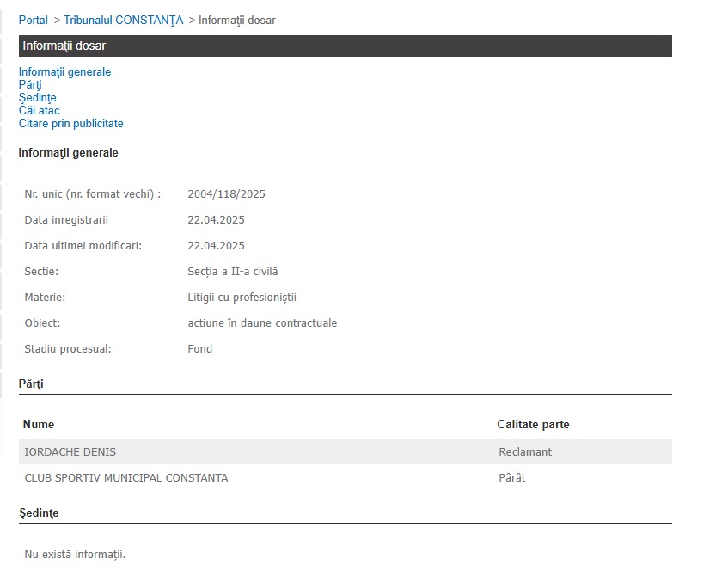This screenshot has width=728, height=565.
Task: Open the Ședințe anchor link
Action: 37,98
